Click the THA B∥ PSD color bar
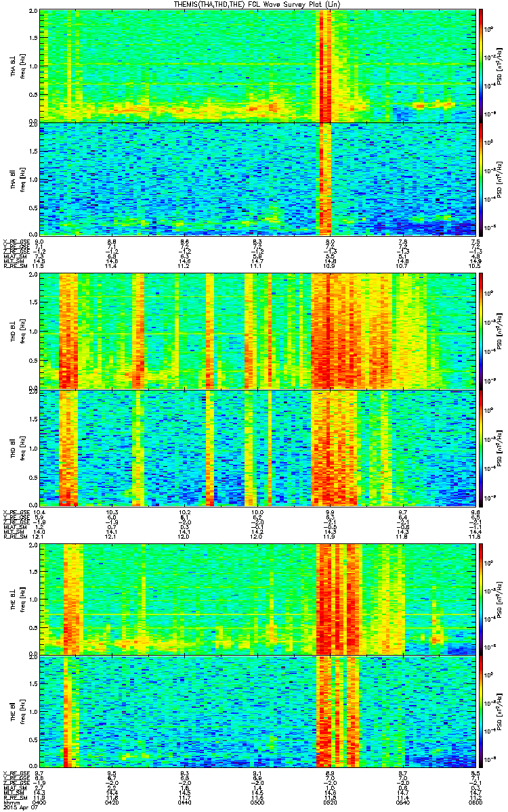The image size is (508, 812). coord(482,179)
